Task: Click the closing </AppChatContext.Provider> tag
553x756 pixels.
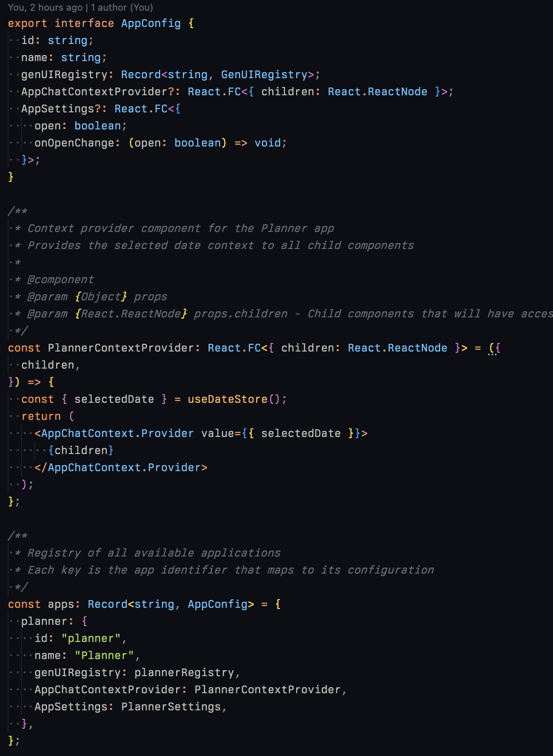Action: click(121, 468)
